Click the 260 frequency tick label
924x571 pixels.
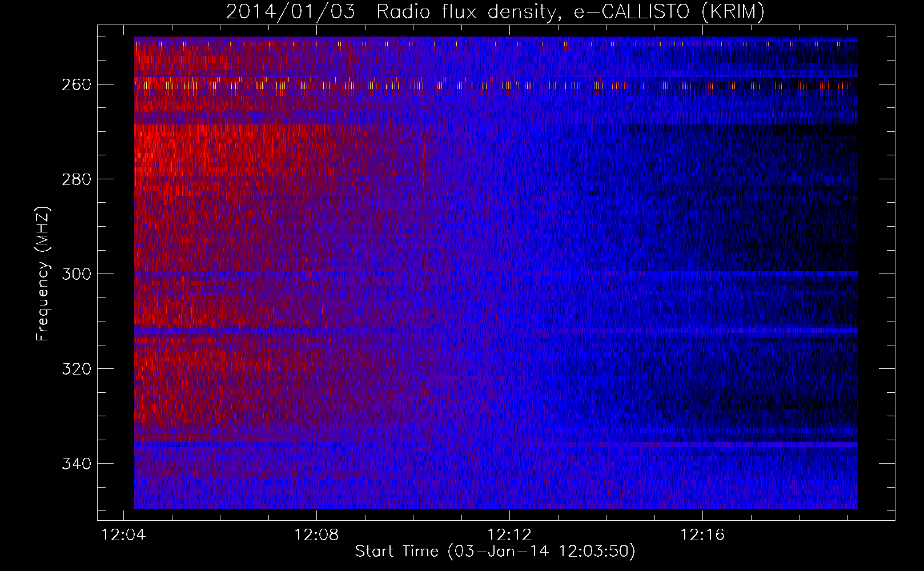click(x=77, y=85)
